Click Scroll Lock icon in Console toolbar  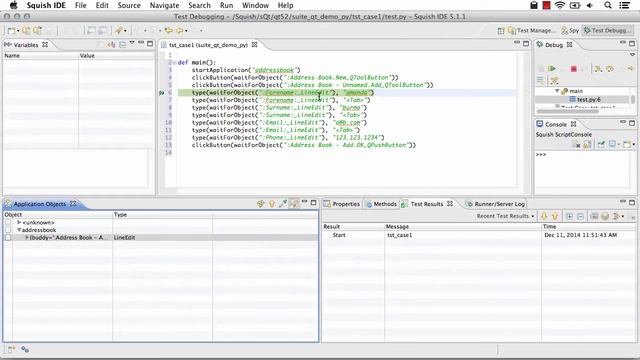(x=587, y=144)
